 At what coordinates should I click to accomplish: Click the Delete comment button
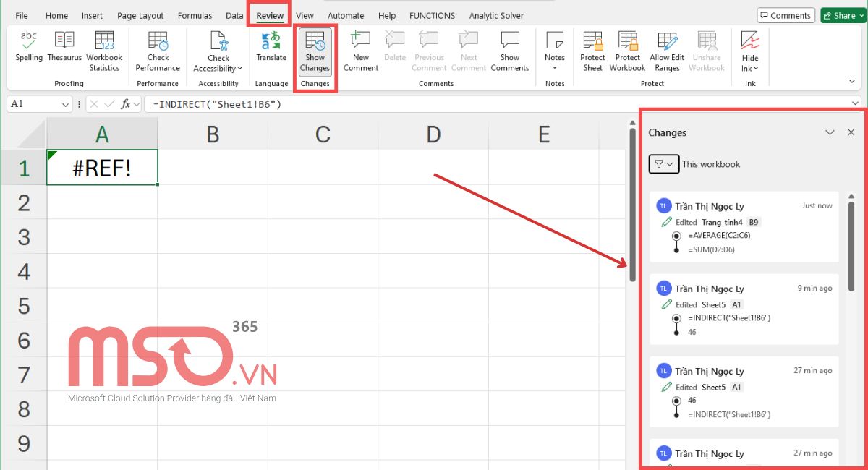395,46
